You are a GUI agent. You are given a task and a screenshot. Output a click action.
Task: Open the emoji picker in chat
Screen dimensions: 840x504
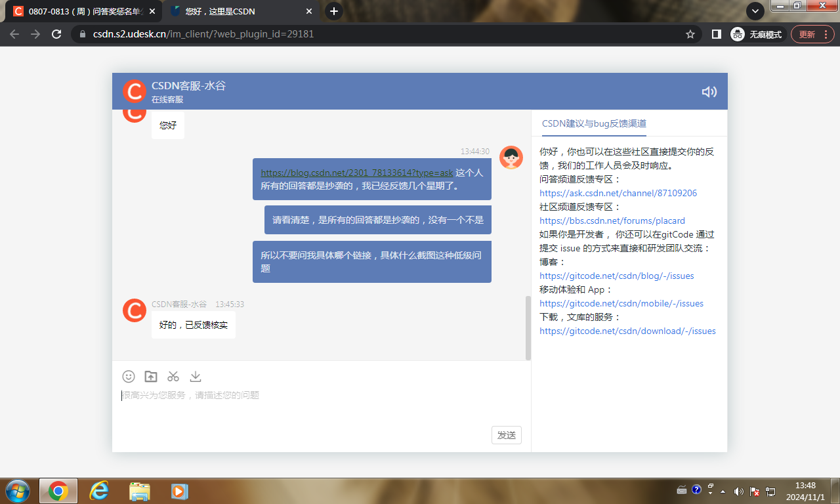tap(128, 376)
